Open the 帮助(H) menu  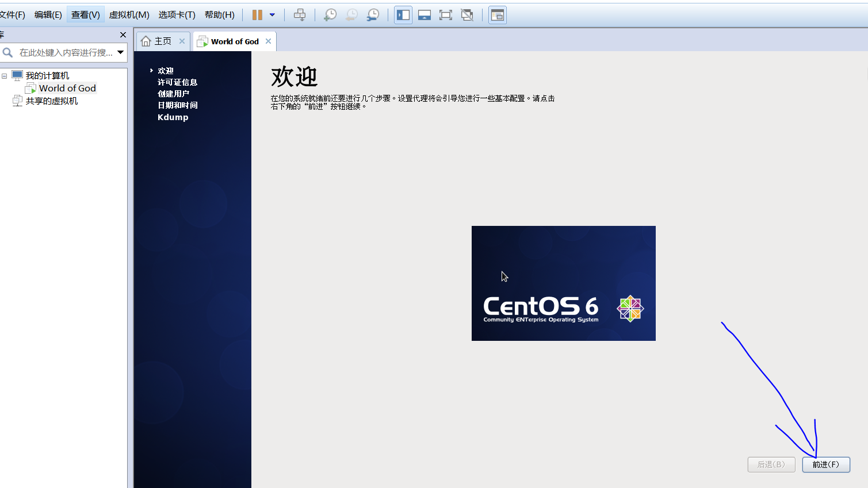click(220, 15)
